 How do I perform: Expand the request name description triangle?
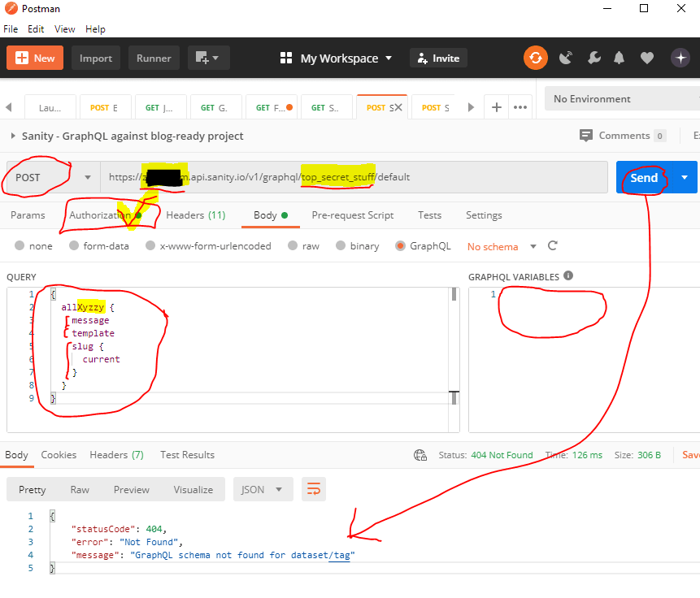point(13,136)
